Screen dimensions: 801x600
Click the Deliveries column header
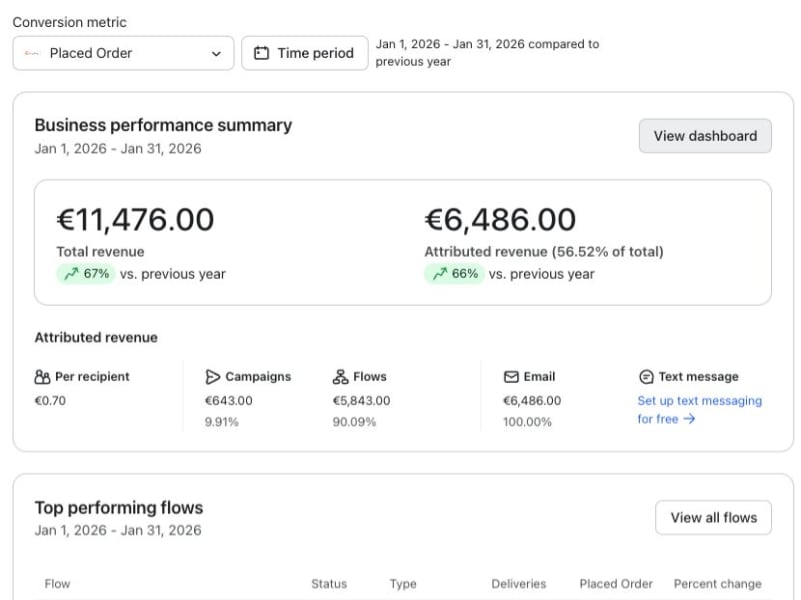point(519,584)
